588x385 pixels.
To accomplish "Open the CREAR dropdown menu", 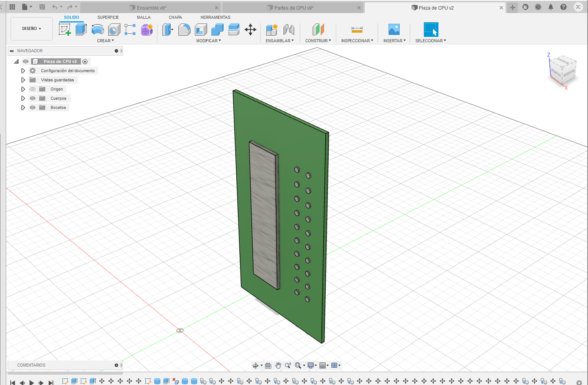I will point(105,41).
